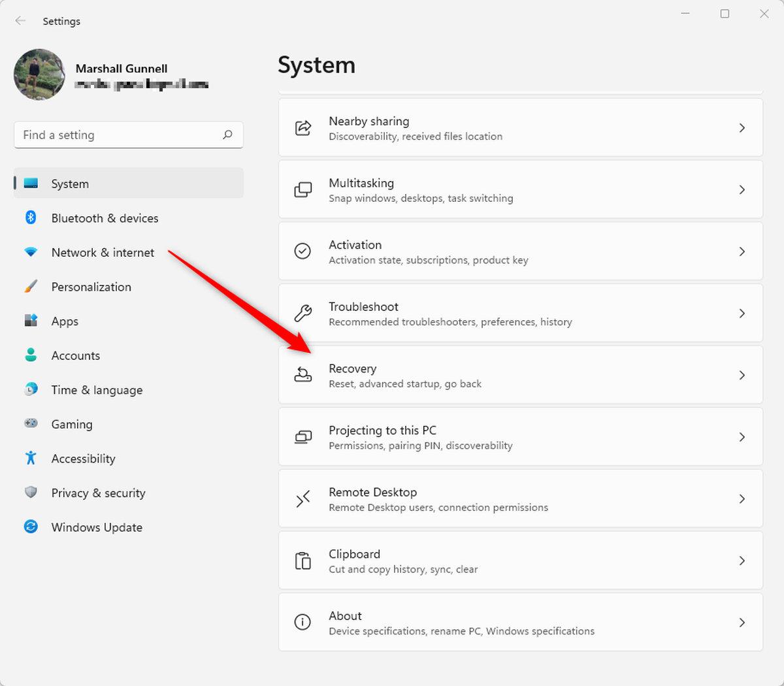
Task: Click the search magnifier icon
Action: tap(227, 135)
